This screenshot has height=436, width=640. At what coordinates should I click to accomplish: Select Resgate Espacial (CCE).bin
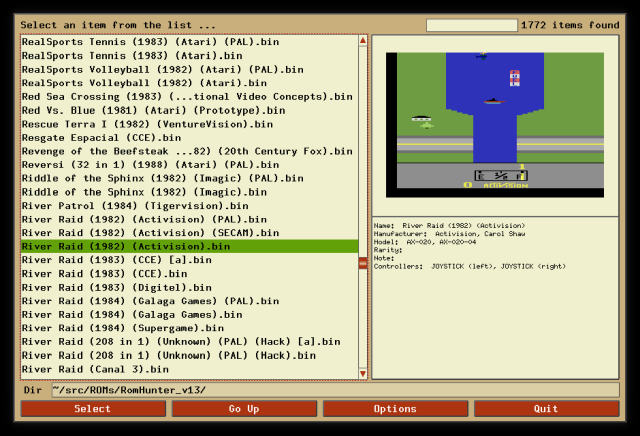(x=189, y=138)
